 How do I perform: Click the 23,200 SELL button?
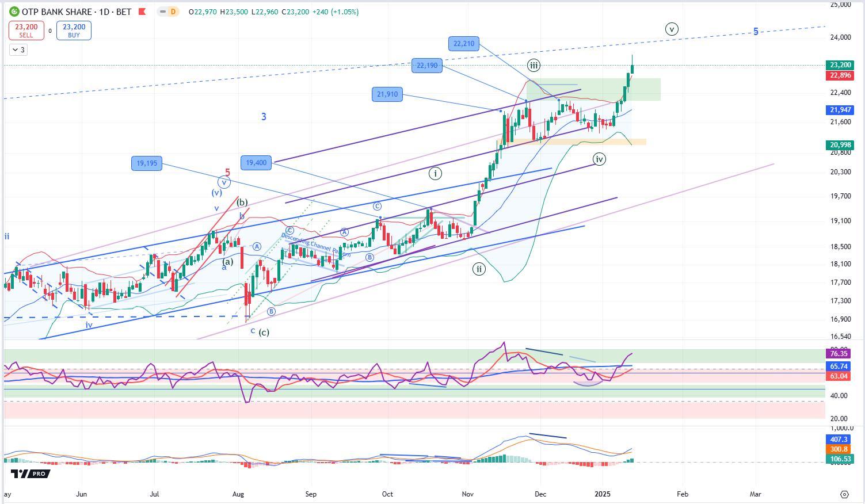point(26,30)
